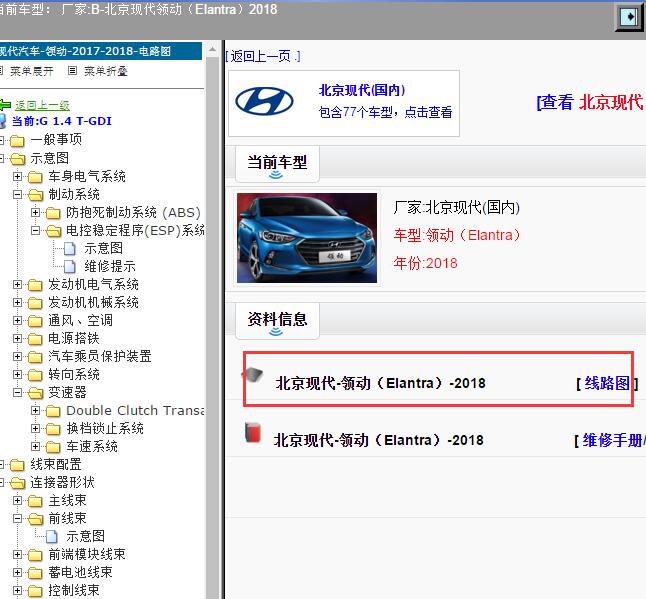Expand the 车速系统 node

tap(35, 447)
